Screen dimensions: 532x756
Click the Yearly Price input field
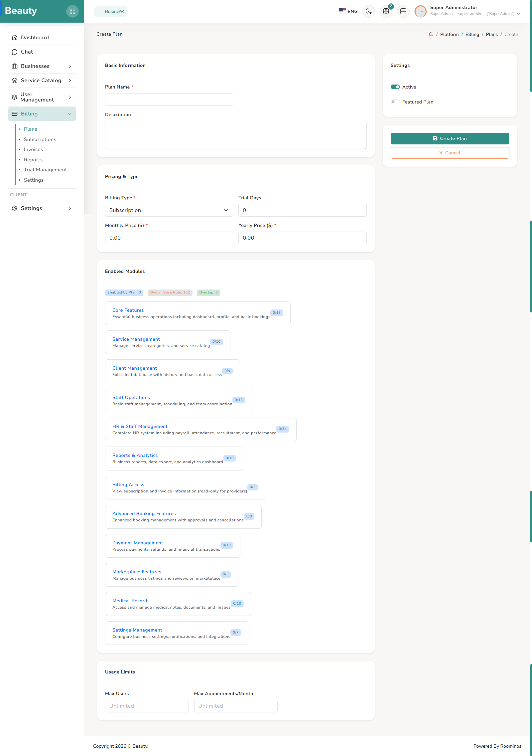[303, 238]
